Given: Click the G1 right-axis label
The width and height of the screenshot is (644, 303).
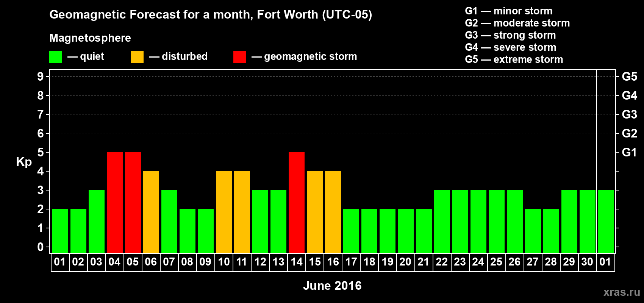Looking at the screenshot, I should click(630, 152).
